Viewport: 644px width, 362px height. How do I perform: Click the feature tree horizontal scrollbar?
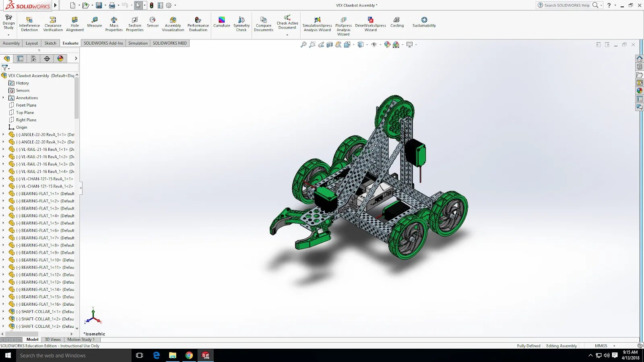pyautogui.click(x=37, y=334)
